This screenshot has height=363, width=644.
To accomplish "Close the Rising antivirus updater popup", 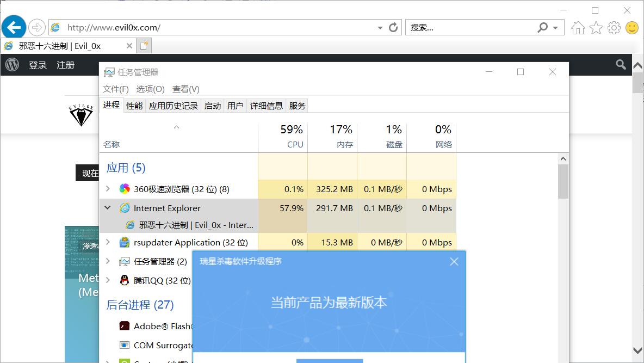I will 454,262.
